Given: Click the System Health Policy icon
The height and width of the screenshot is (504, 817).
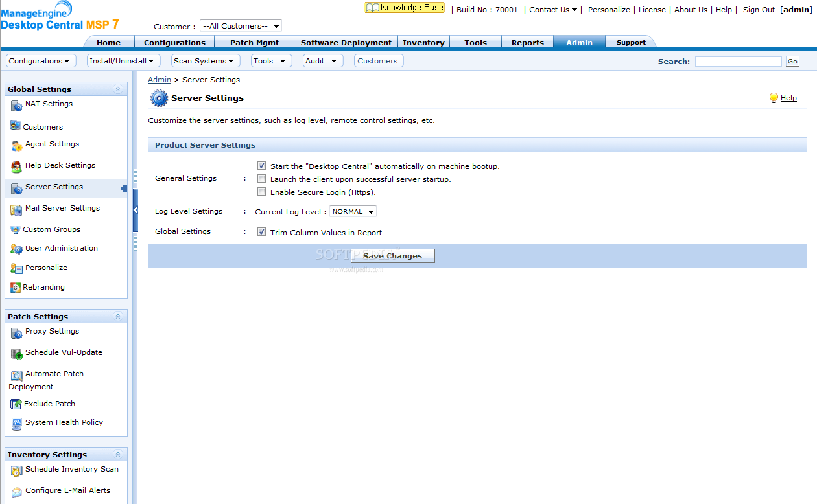Looking at the screenshot, I should (17, 424).
